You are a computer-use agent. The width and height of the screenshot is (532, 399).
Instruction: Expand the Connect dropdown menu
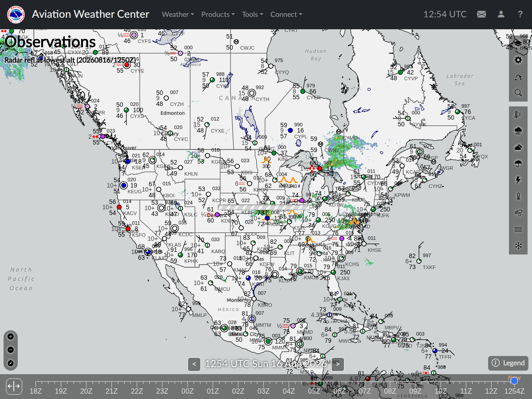pyautogui.click(x=286, y=14)
